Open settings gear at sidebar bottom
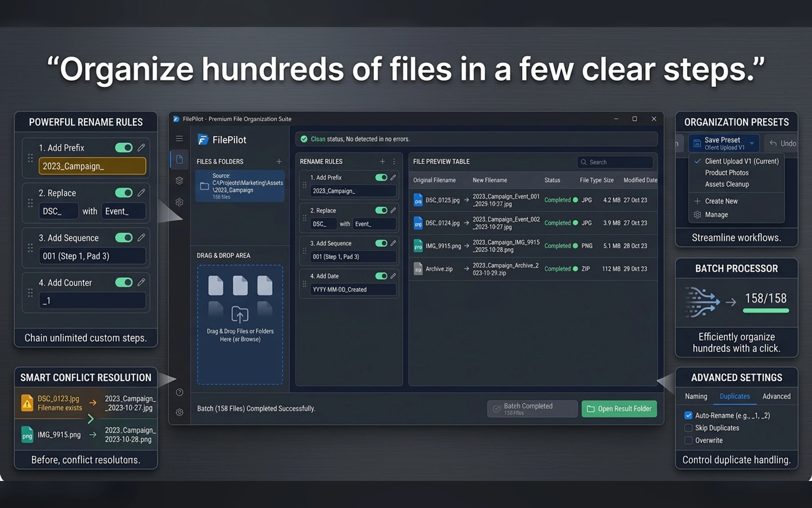Screen dimensions: 812x508 [x=180, y=412]
